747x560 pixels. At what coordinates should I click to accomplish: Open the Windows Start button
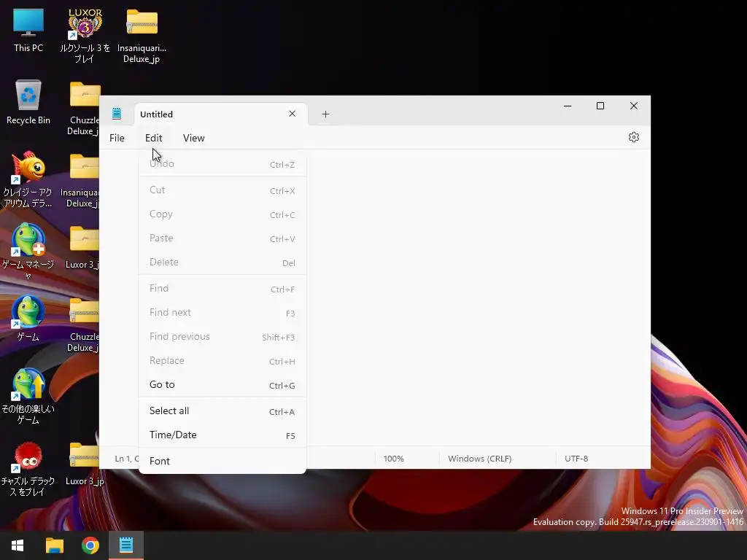[x=18, y=545]
